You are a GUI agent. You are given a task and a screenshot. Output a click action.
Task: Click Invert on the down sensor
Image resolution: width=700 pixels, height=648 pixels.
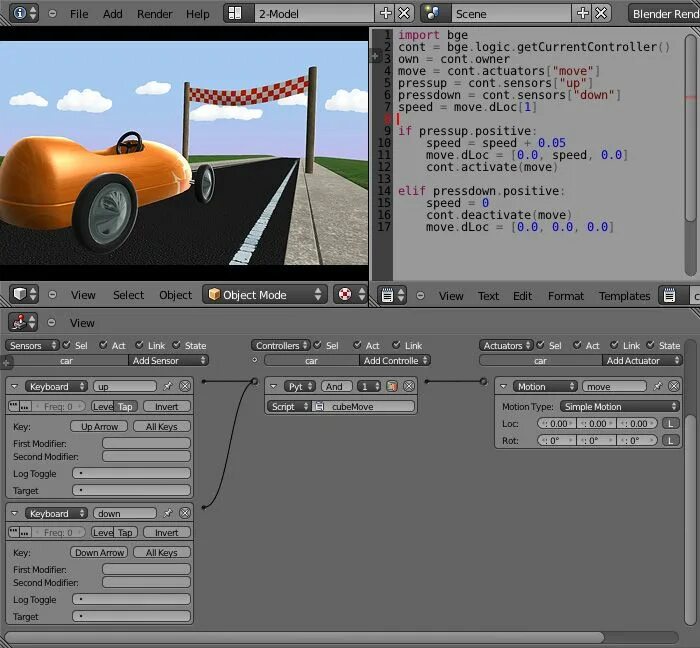pyautogui.click(x=167, y=532)
